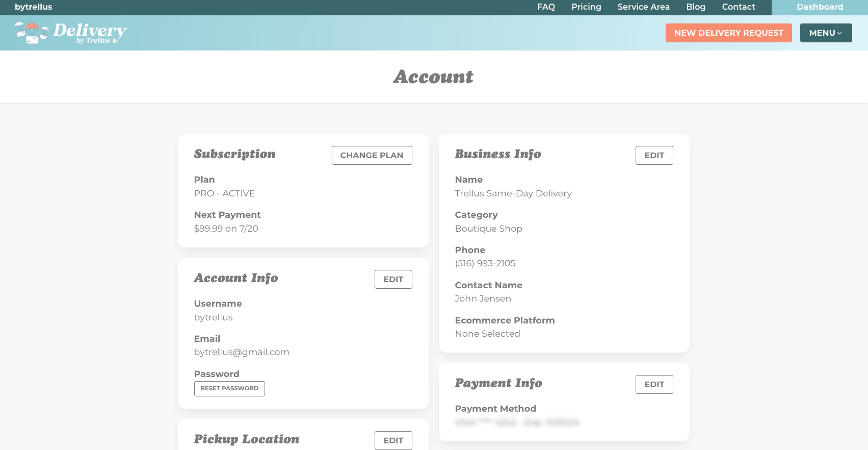Click the RESET PASSWORD button
The width and height of the screenshot is (868, 450).
click(x=229, y=388)
